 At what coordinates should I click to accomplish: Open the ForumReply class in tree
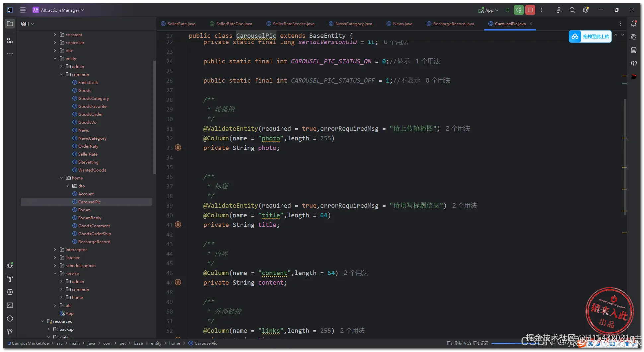point(90,218)
